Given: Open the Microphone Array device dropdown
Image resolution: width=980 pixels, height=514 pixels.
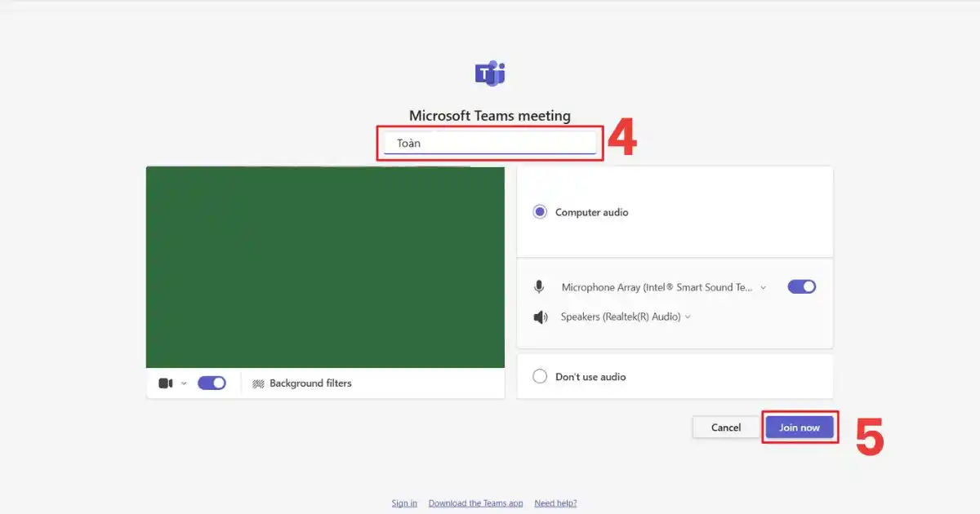Looking at the screenshot, I should coord(664,287).
